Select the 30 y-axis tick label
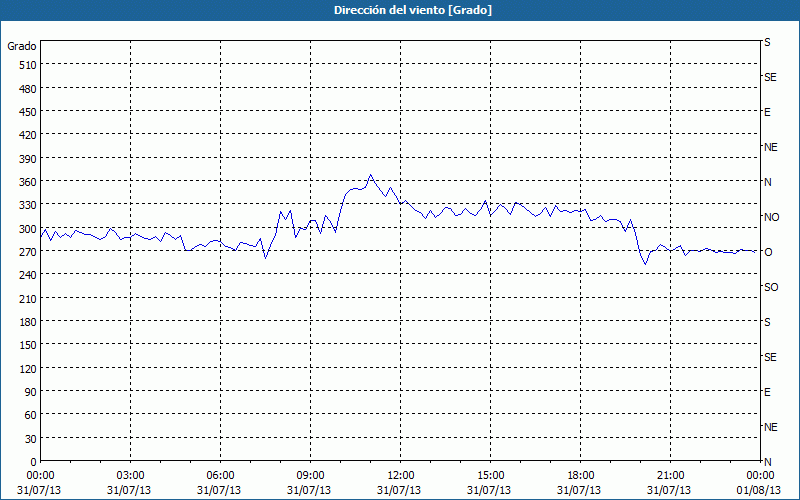 click(31, 439)
